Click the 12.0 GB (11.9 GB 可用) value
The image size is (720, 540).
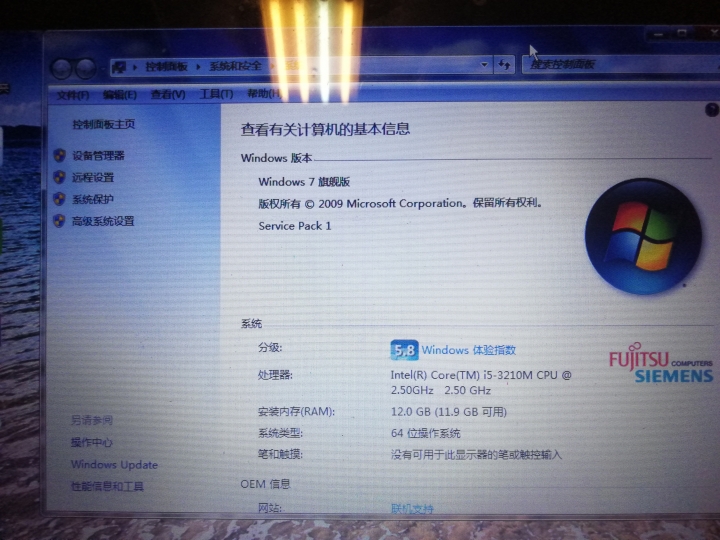[x=449, y=412]
